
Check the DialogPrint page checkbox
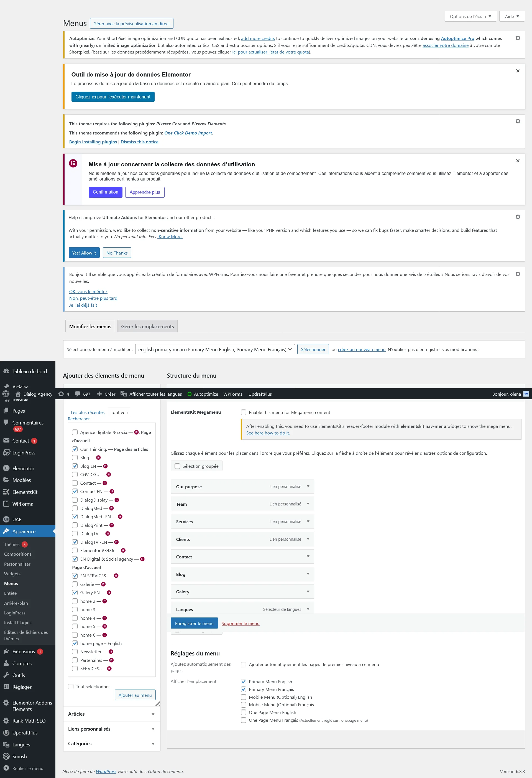[x=75, y=525]
